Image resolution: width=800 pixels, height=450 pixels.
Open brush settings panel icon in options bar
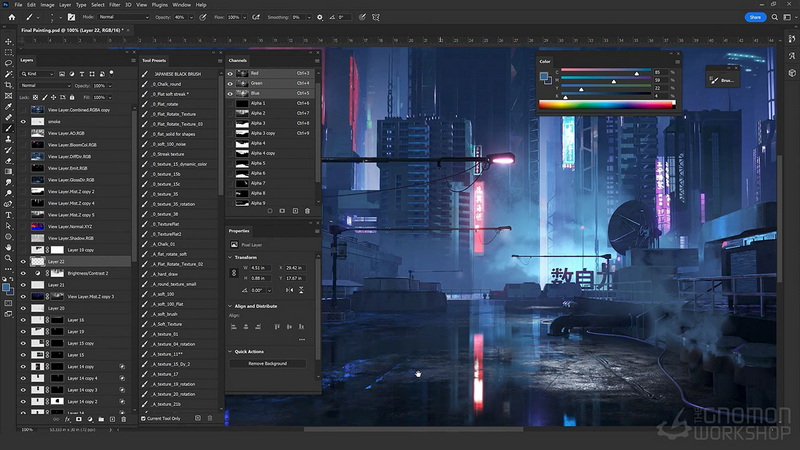(71, 17)
